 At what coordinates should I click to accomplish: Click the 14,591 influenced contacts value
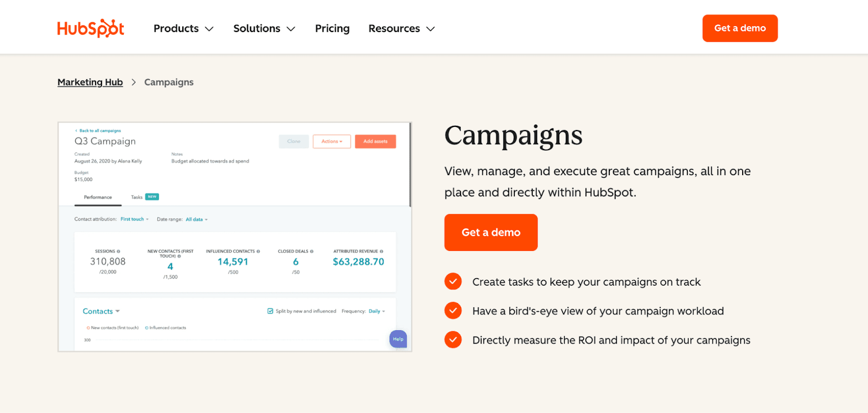pos(233,262)
